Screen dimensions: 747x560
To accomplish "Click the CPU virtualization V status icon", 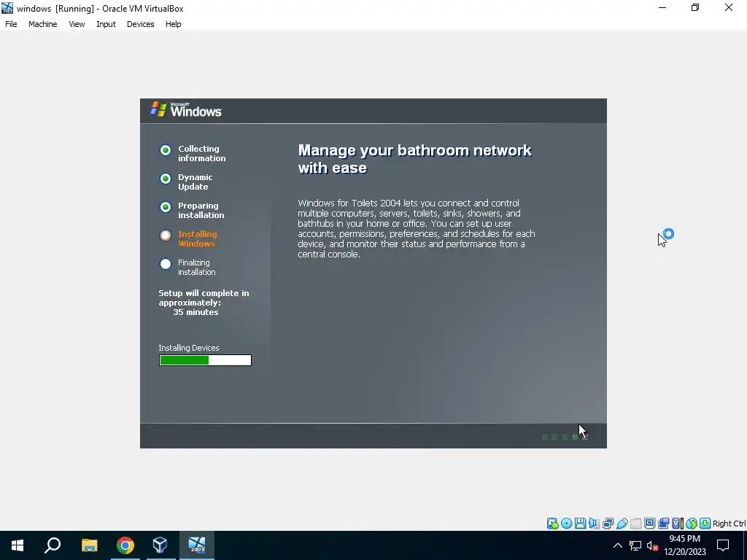I will coord(678,524).
